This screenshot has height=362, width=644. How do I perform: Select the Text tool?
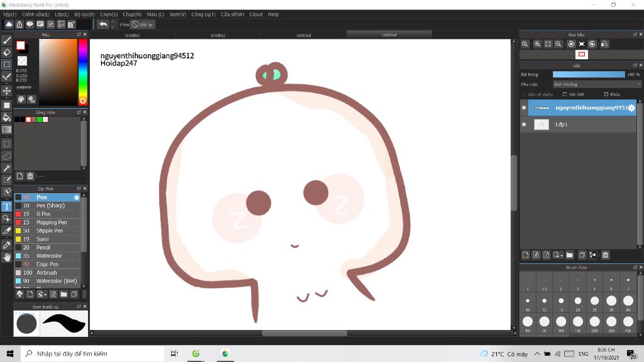[6, 206]
